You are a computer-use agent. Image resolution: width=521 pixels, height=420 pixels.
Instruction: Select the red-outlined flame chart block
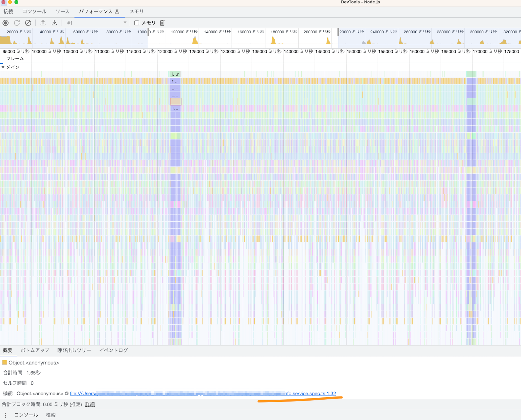point(175,101)
